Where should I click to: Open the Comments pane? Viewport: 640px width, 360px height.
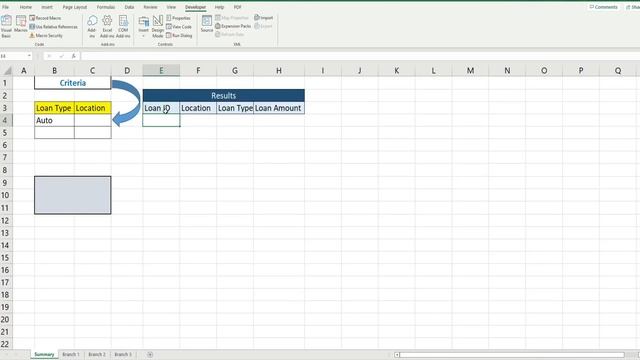pos(604,7)
